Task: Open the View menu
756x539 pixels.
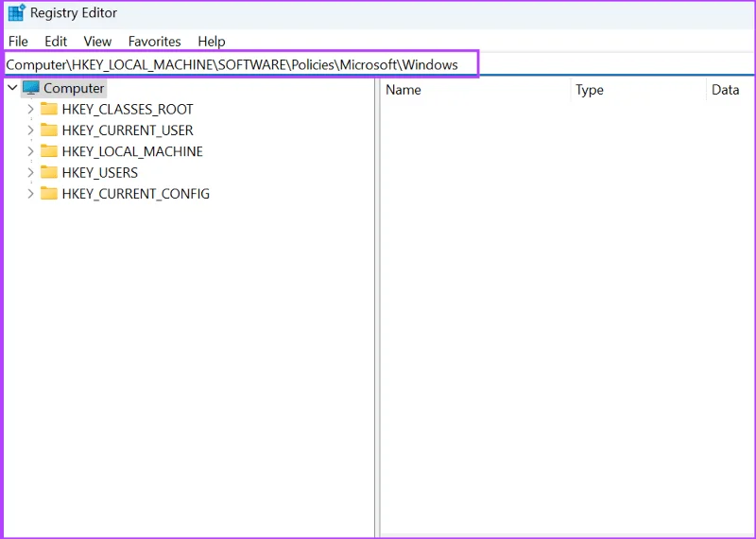Action: [x=97, y=42]
